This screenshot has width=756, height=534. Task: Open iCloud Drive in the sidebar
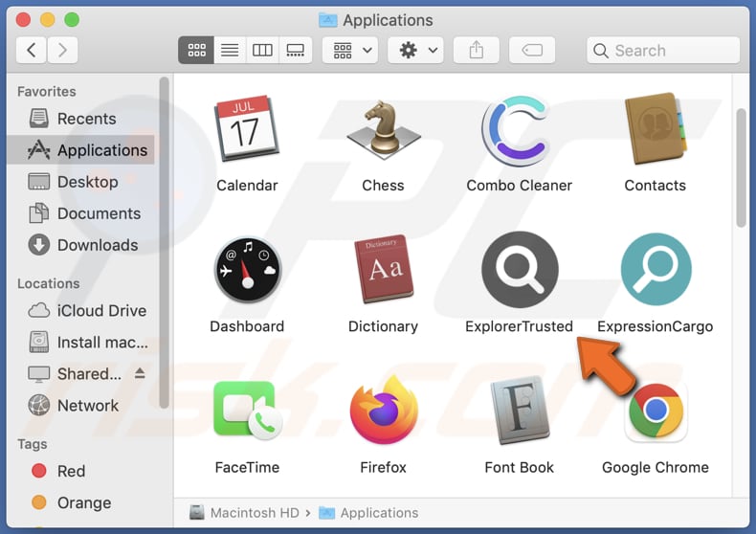point(80,310)
